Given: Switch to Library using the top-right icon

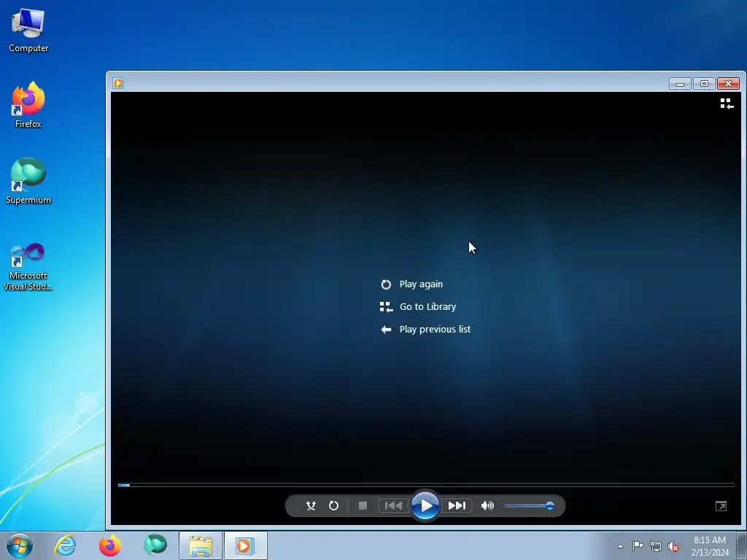Looking at the screenshot, I should [x=727, y=104].
